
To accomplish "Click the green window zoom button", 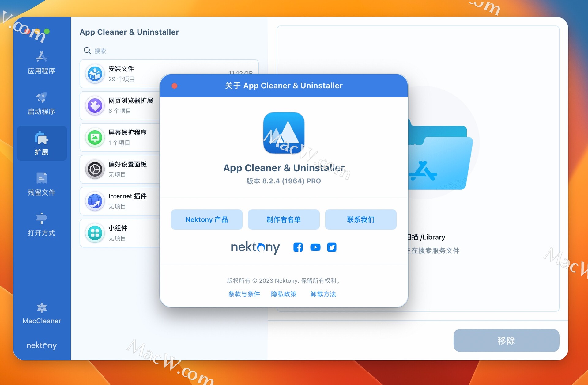I will coord(47,31).
